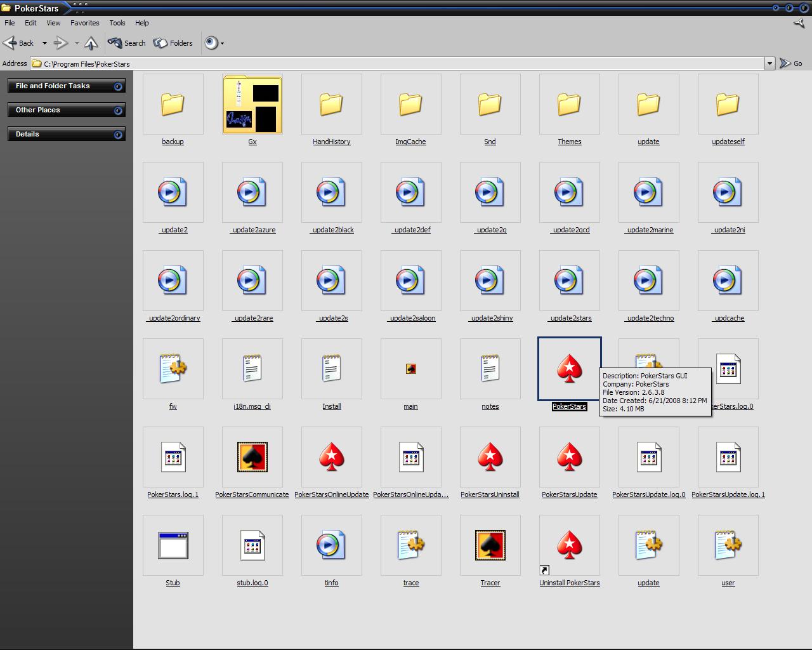Click the Search toolbar button

coord(127,43)
